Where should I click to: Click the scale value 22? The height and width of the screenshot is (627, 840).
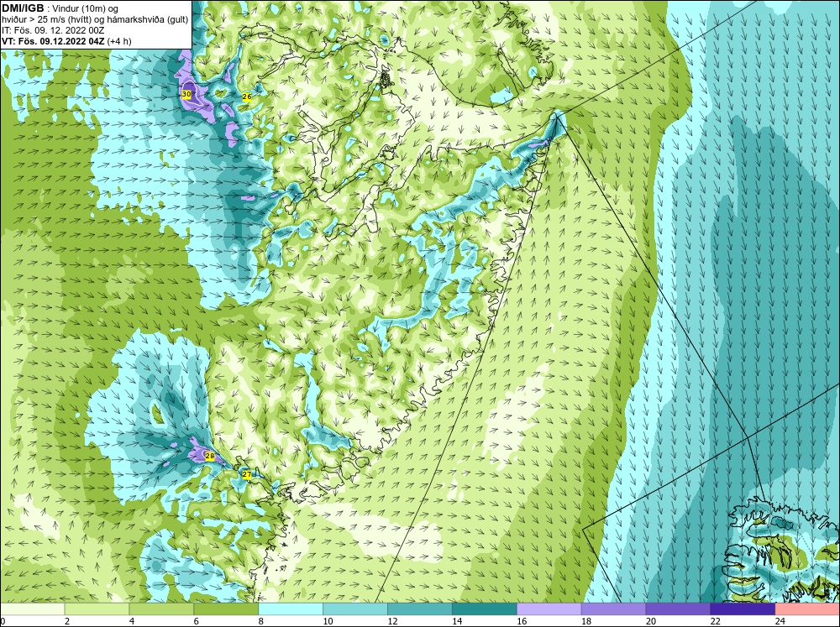715,621
